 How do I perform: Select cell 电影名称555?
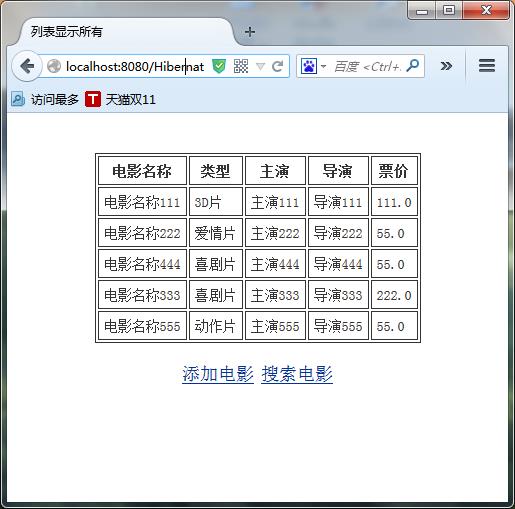[142, 326]
